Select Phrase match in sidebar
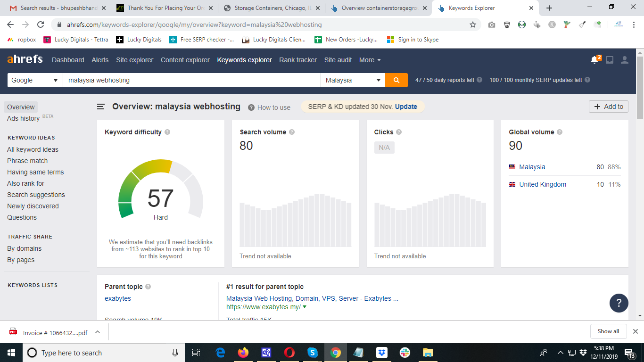The image size is (644, 362). (x=27, y=161)
